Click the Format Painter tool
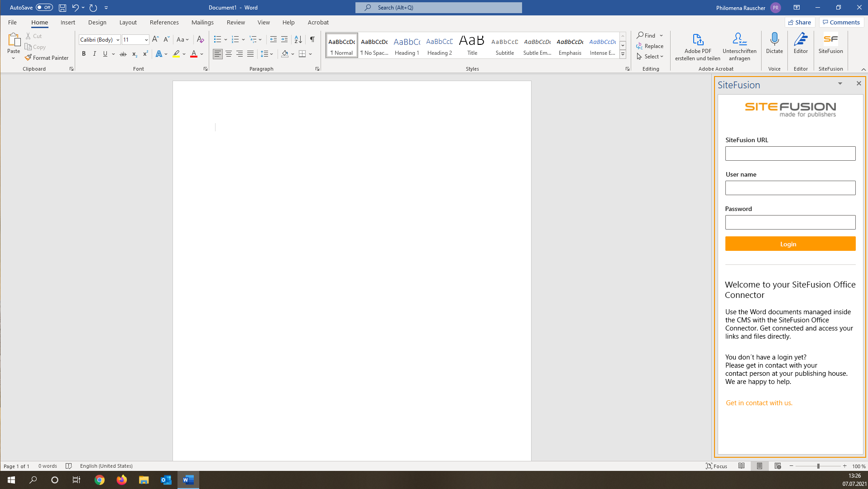 47,58
